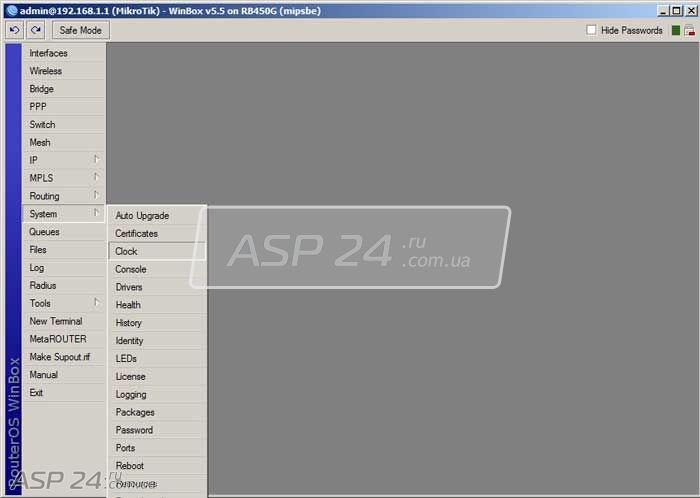Maximize the WinBox window
The width and height of the screenshot is (700, 498).
[676, 11]
